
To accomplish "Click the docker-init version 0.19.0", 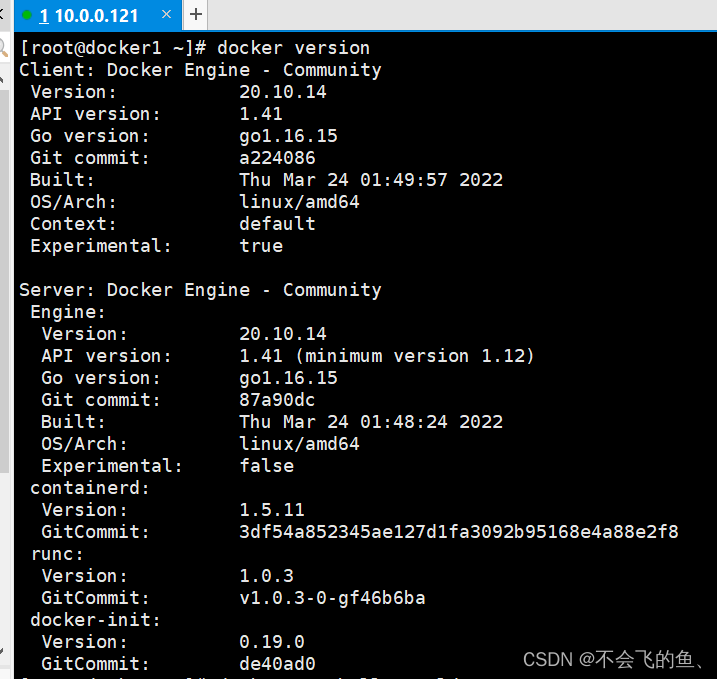I will click(272, 642).
